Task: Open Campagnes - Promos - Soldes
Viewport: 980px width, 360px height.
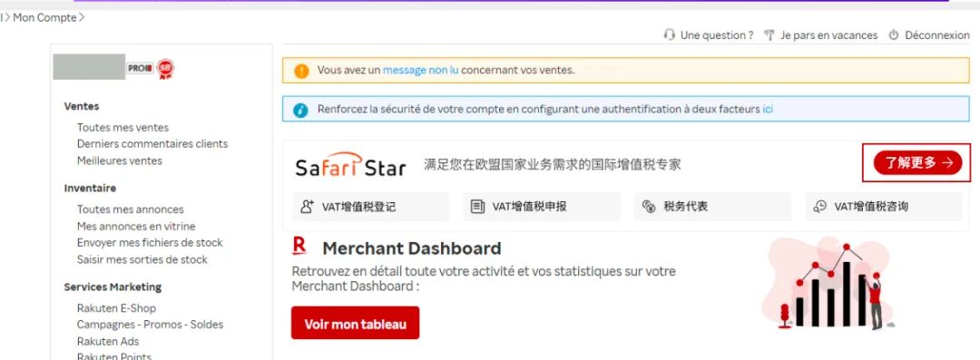Action: tap(150, 325)
